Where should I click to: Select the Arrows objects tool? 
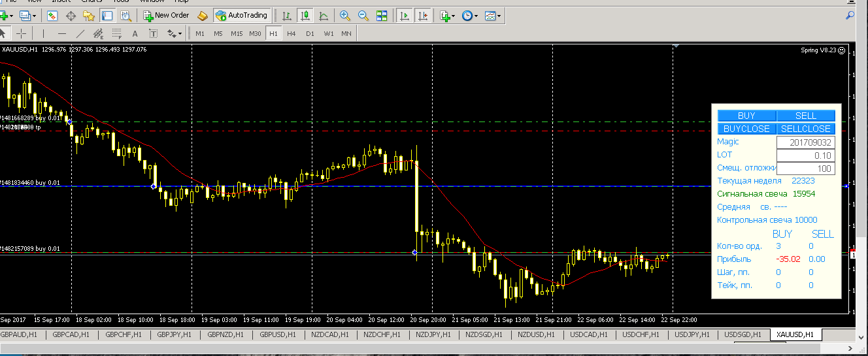tap(171, 33)
